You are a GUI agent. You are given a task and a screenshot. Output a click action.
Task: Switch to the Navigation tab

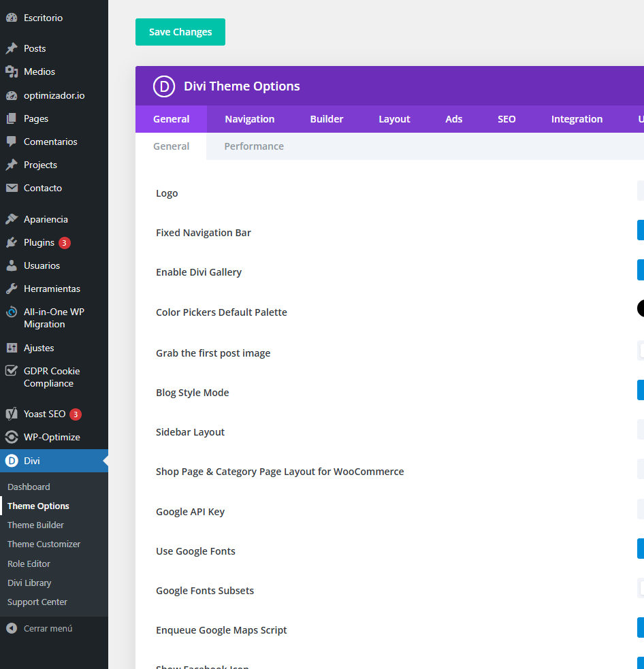point(250,119)
